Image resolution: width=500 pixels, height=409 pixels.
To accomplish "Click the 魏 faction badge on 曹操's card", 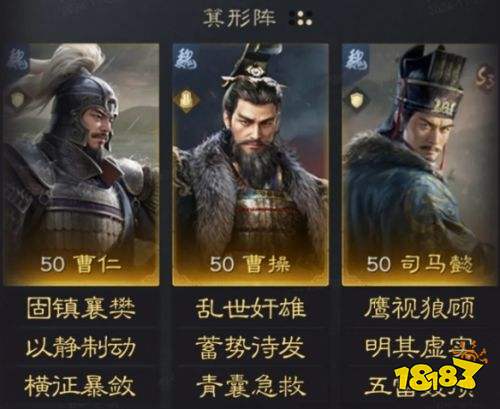I will coord(187,59).
